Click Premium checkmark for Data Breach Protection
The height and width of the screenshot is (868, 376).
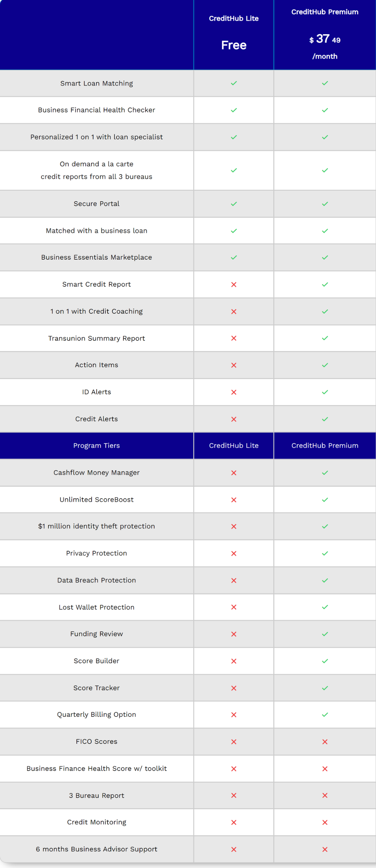325,581
